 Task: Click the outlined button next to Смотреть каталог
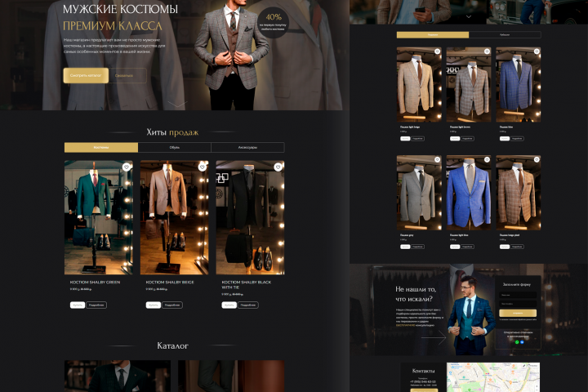coord(127,75)
